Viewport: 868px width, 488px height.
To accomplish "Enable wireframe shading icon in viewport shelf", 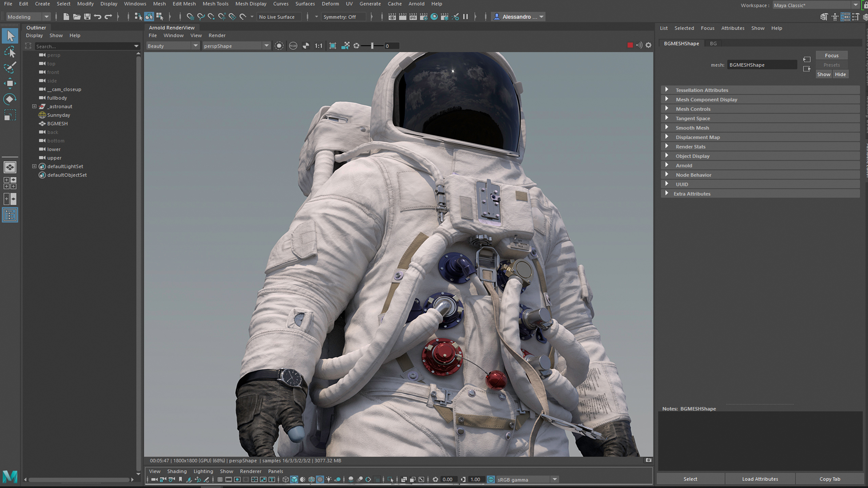I will 285,480.
